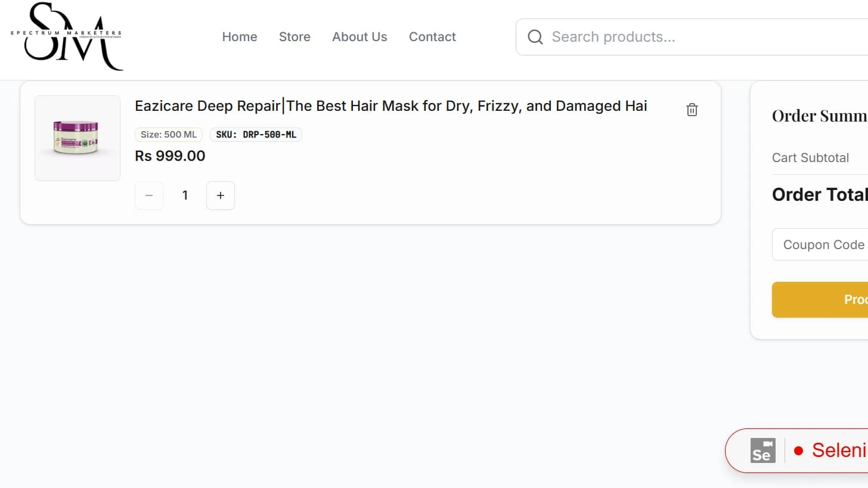Screen dimensions: 868x488
Task: Click the red Selenium recording dot
Action: coord(799,450)
